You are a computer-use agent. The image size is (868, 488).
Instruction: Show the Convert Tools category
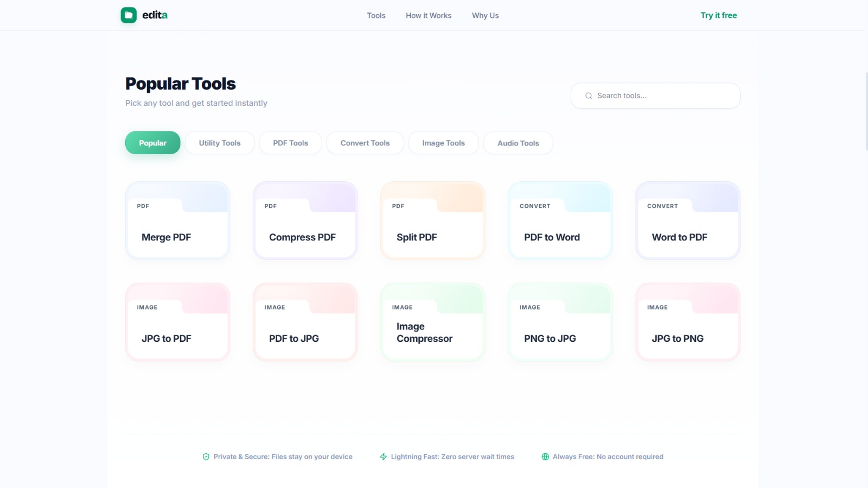365,143
